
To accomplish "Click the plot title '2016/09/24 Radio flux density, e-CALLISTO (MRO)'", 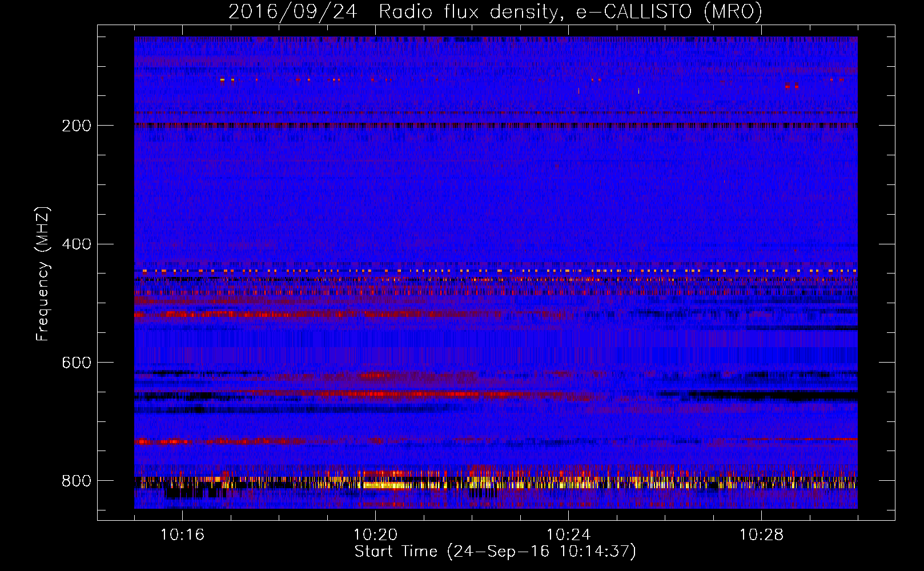I will (495, 11).
